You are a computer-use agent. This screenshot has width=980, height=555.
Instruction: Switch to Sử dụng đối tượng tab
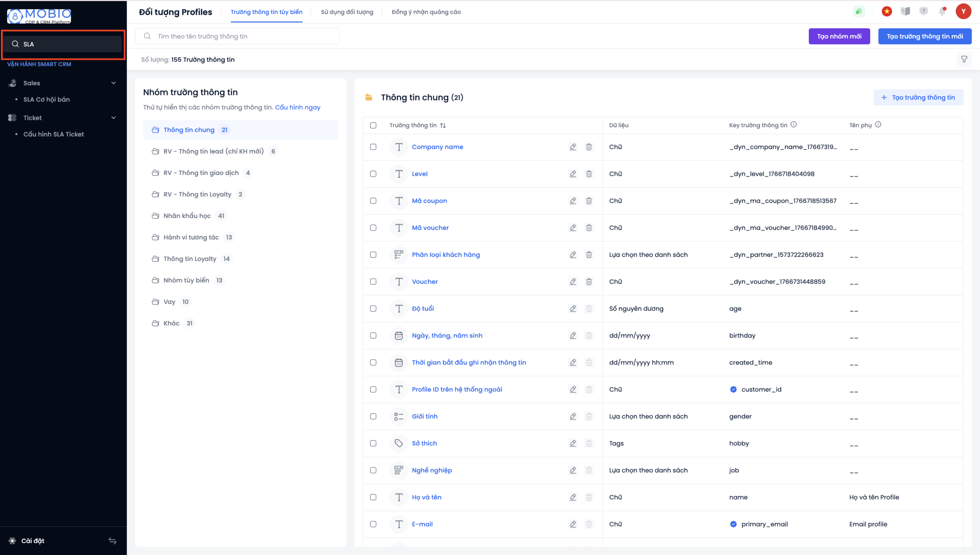(347, 12)
